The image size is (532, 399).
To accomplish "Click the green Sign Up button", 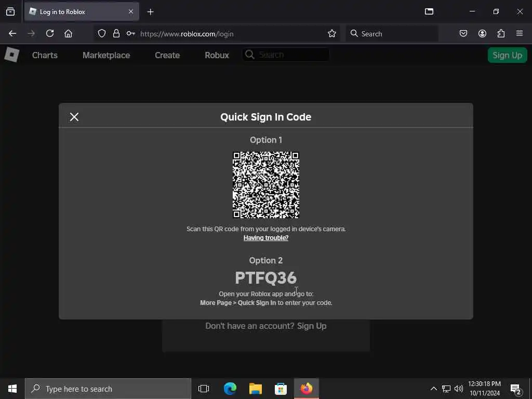I will 507,55.
